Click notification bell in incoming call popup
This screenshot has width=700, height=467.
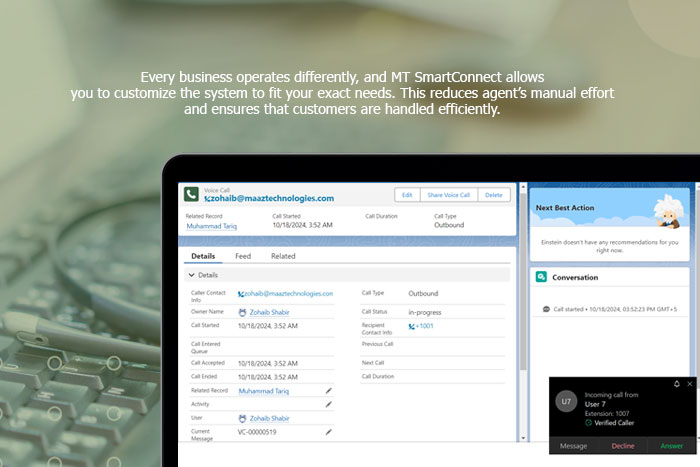[x=677, y=384]
